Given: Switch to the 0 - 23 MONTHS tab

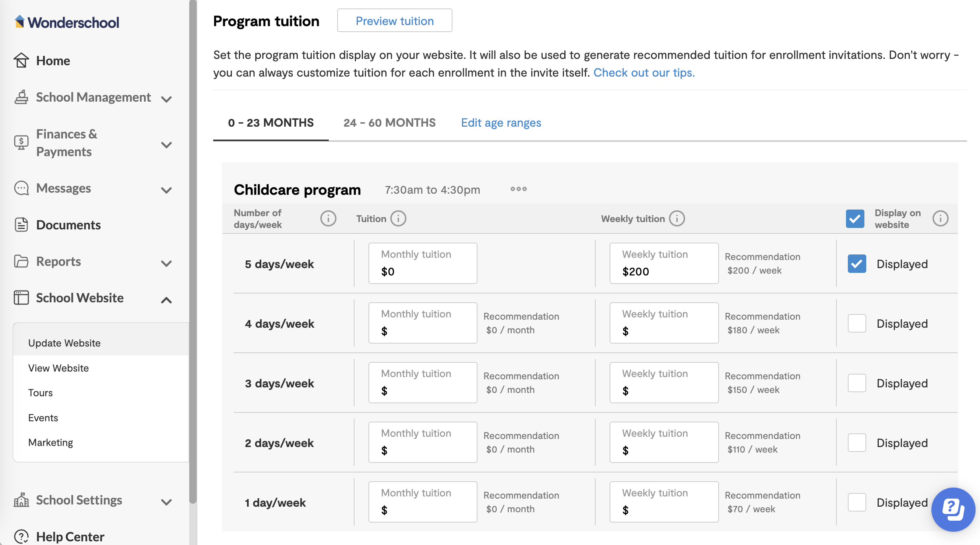Looking at the screenshot, I should (x=271, y=123).
